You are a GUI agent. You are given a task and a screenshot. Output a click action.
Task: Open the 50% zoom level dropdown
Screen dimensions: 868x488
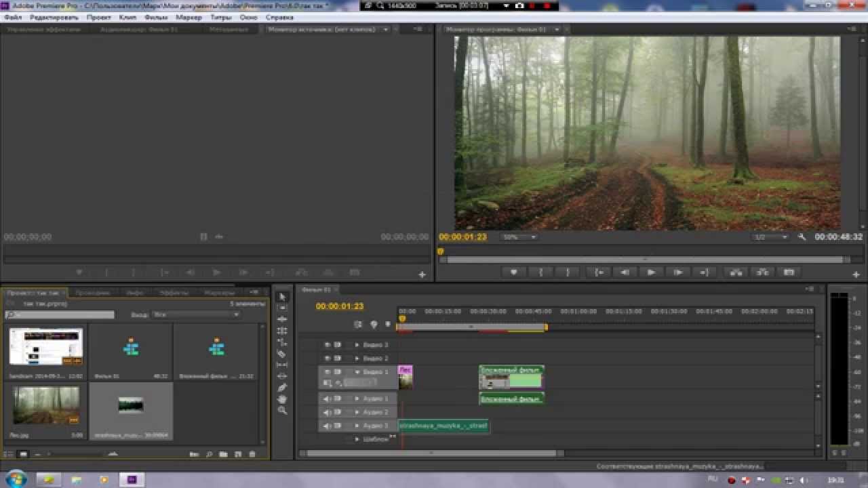click(x=519, y=237)
